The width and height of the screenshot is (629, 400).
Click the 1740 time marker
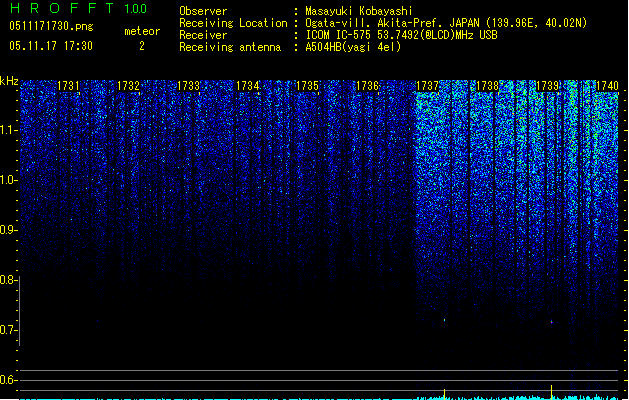(x=607, y=86)
